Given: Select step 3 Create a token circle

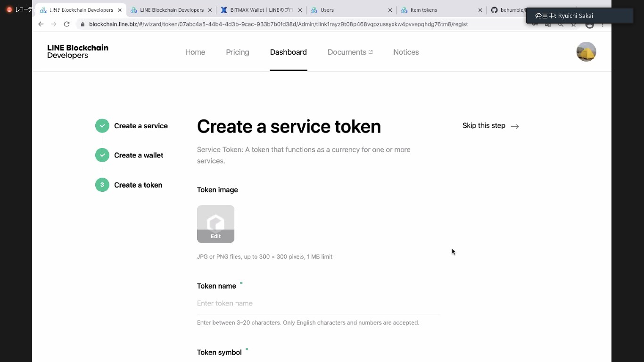Looking at the screenshot, I should click(x=102, y=185).
